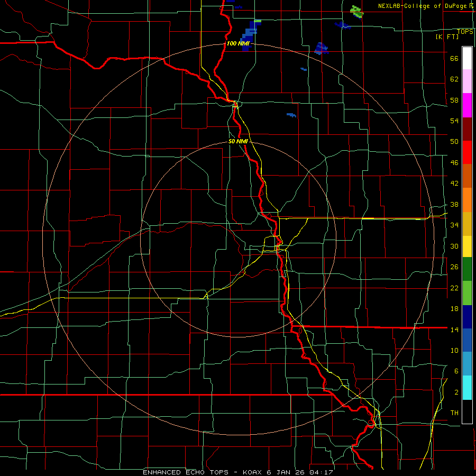Click the 04:17 timestamp in caption

pyautogui.click(x=321, y=472)
